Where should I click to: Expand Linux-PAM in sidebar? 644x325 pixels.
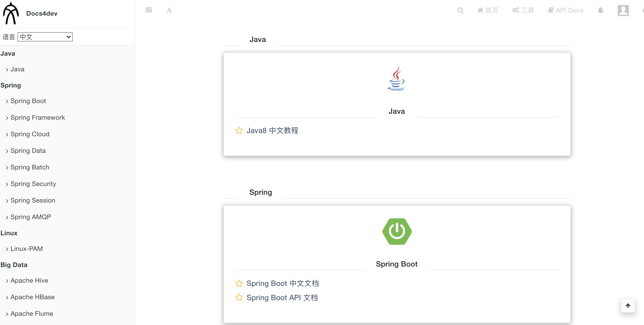click(x=24, y=249)
